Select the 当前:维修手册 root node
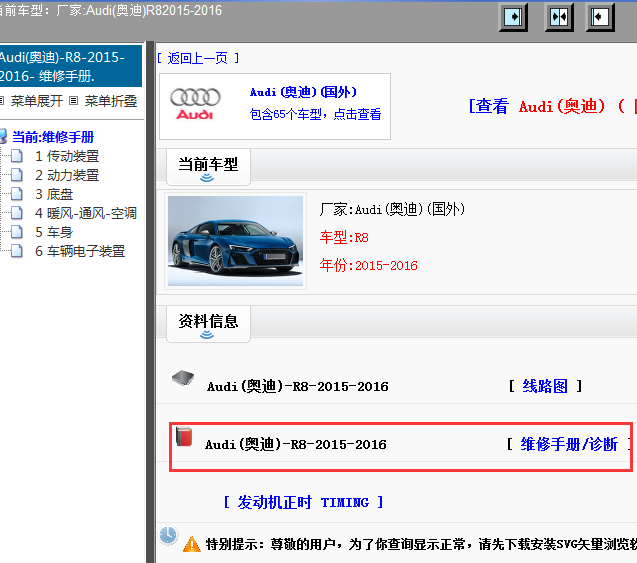The image size is (637, 563). (x=53, y=137)
